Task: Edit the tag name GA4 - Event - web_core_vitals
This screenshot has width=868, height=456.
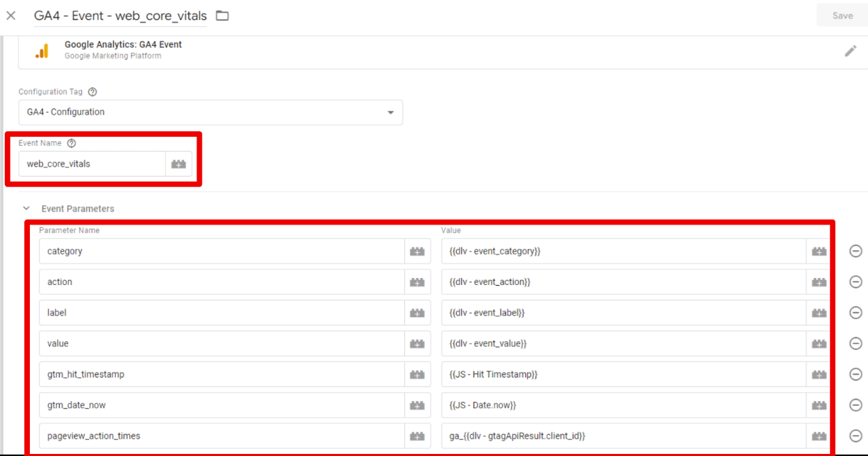Action: click(x=120, y=15)
